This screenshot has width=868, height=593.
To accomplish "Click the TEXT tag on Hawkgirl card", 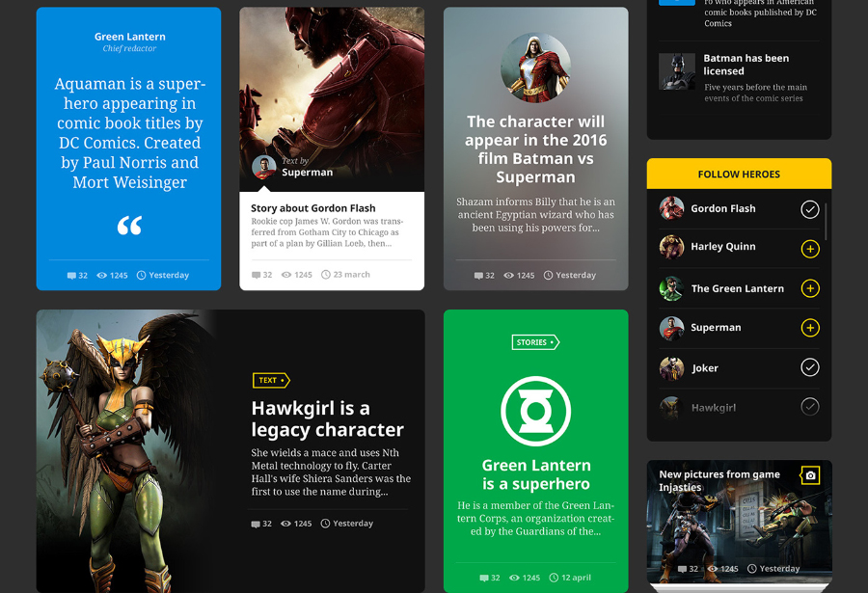I will coord(271,380).
